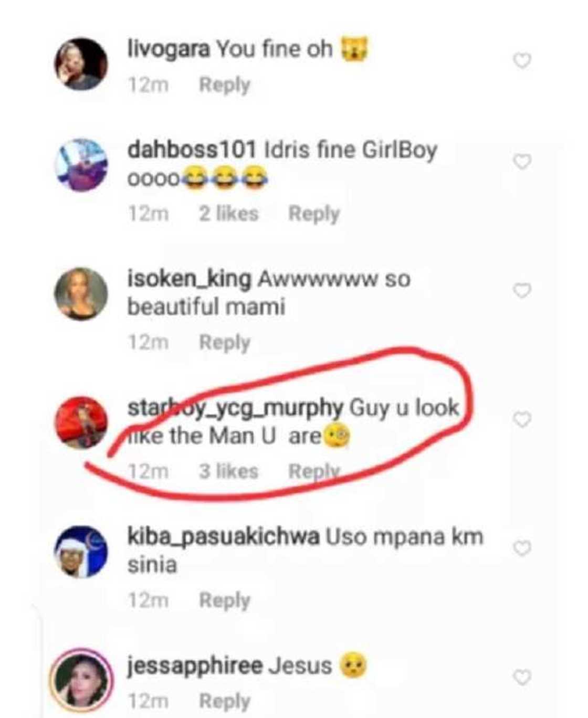View the 2 likes on dahboss101's comment

click(228, 214)
